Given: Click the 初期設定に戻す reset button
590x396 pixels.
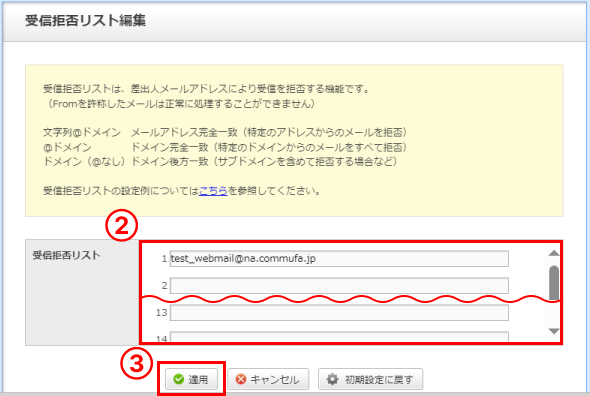Looking at the screenshot, I should tap(370, 379).
